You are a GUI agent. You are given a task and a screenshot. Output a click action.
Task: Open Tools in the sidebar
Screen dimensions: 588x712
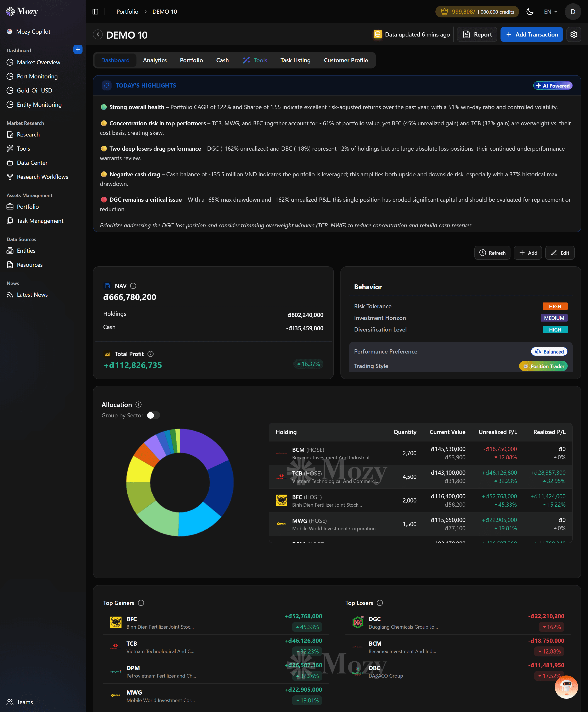point(23,148)
